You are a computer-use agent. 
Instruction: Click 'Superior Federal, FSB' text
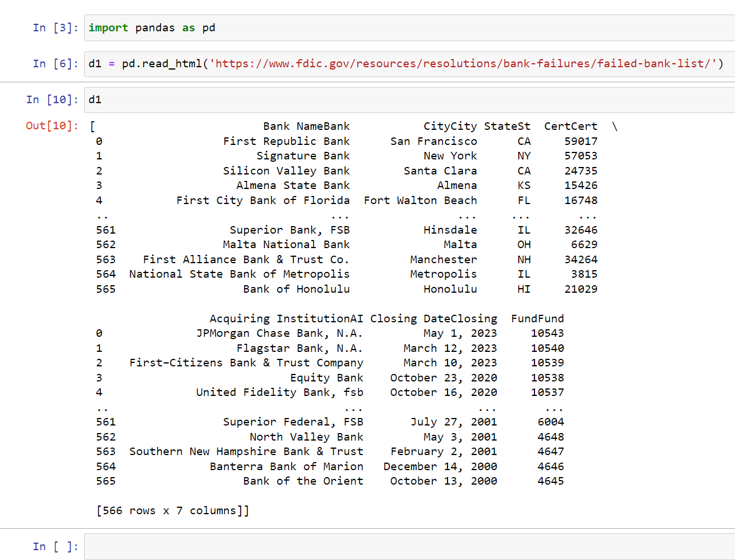[293, 422]
